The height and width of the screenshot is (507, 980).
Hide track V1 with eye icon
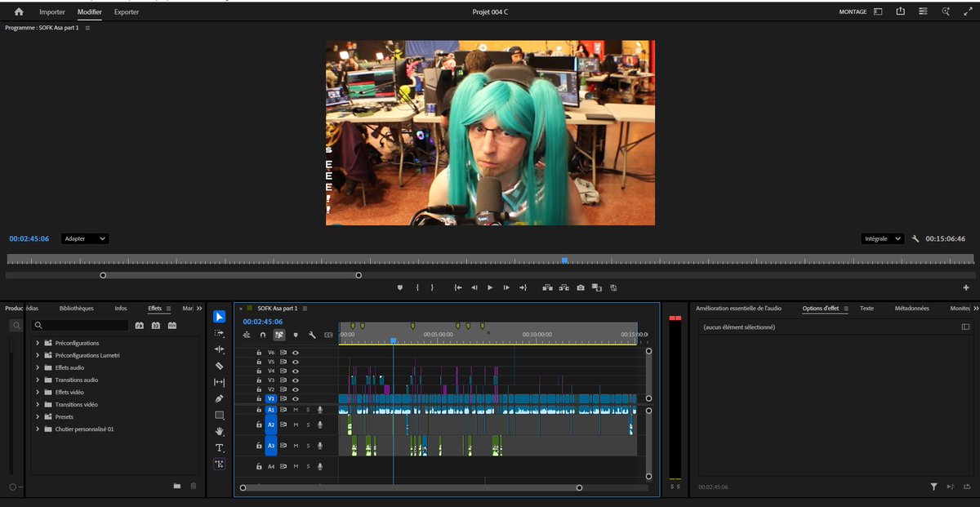(x=296, y=398)
